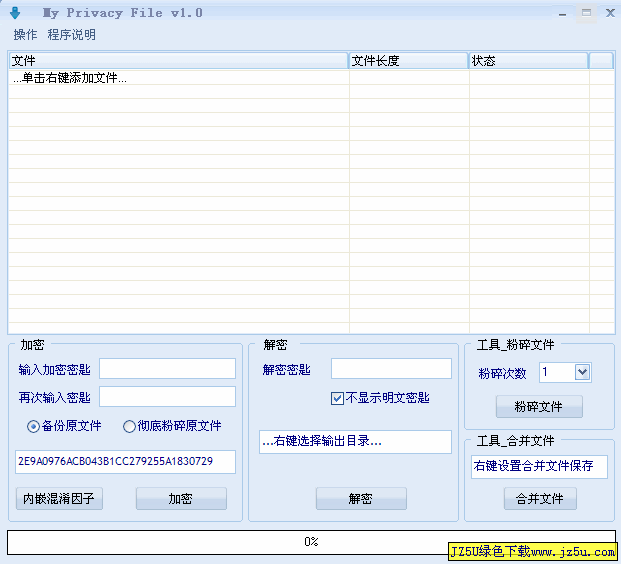621x564 pixels.
Task: Click the 状态 column header
Action: (528, 61)
